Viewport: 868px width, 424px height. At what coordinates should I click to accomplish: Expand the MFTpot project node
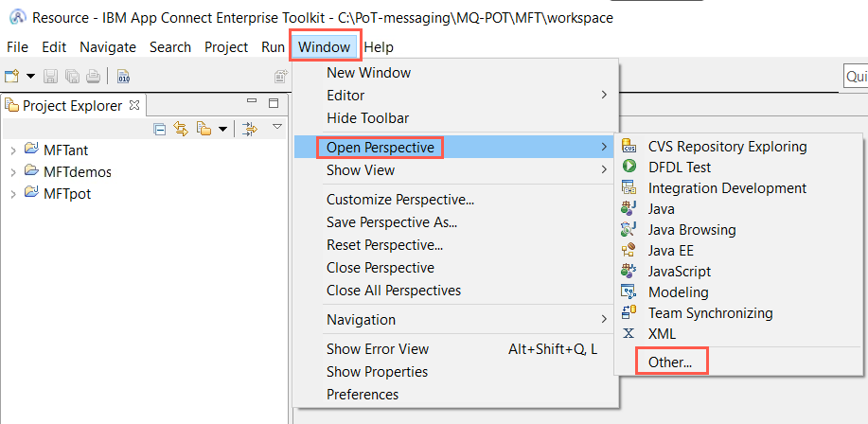[14, 194]
